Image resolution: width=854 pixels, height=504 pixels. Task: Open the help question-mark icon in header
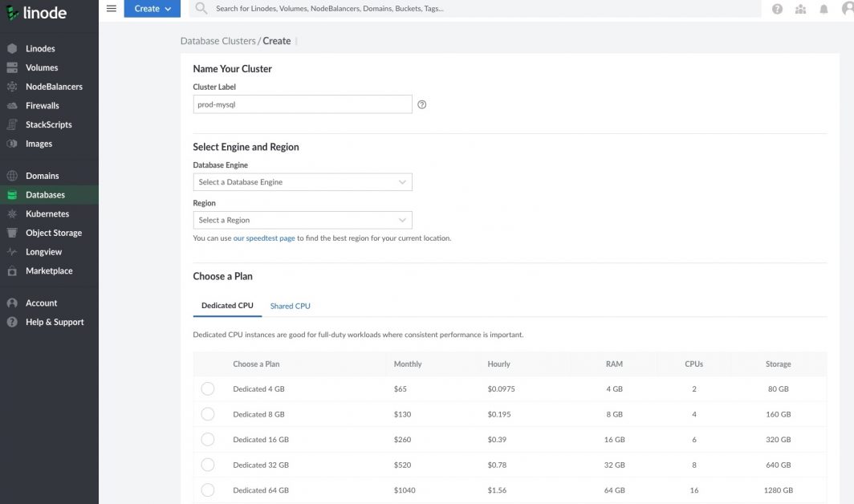[777, 9]
